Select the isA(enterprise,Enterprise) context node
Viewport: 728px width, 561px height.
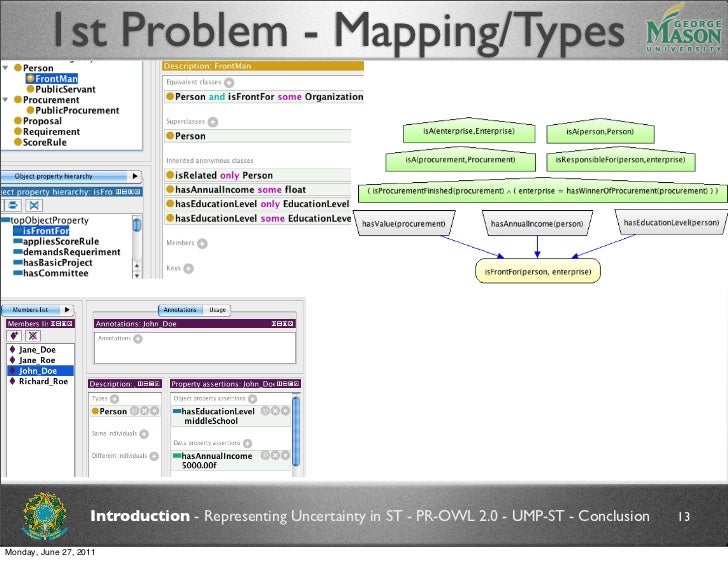coord(469,131)
